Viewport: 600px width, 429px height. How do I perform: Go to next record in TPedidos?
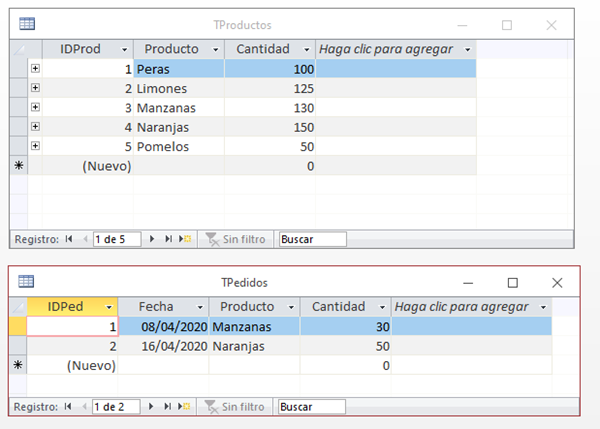tap(151, 406)
